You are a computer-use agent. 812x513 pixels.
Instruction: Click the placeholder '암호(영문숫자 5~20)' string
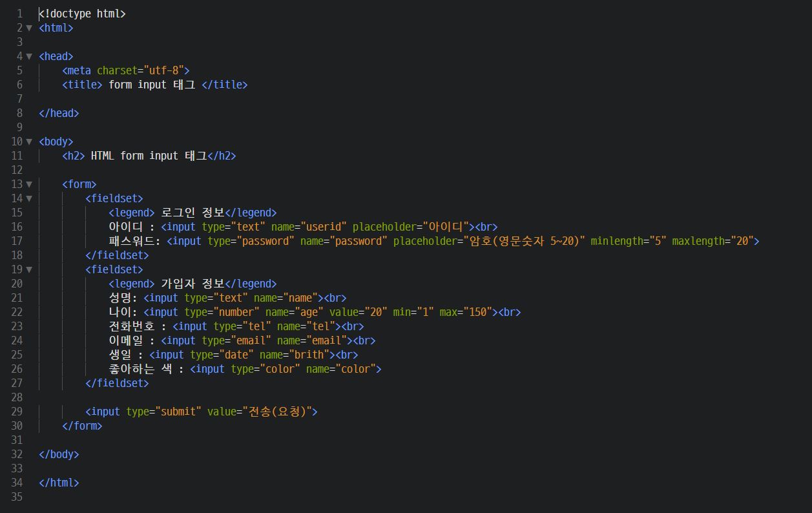[525, 241]
